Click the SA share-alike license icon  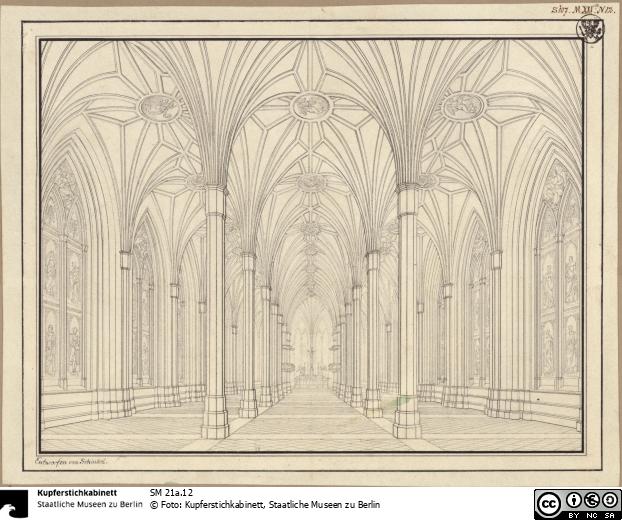pos(609,500)
